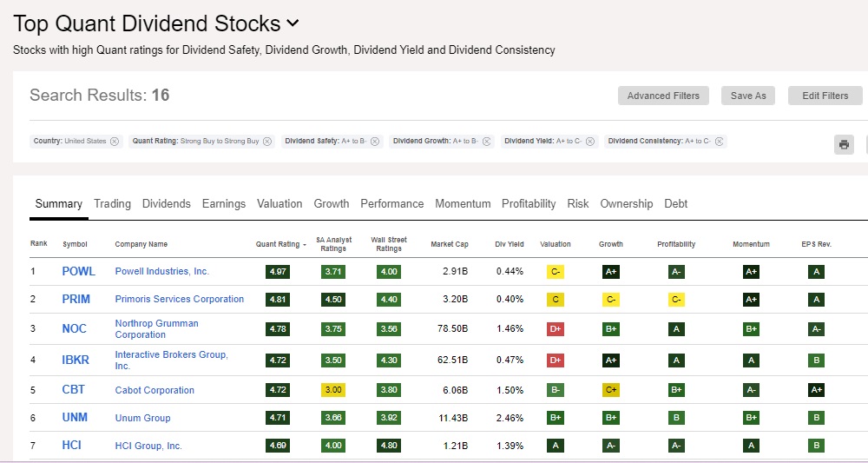Click CBT's A+ EPS Rev. grade
Image resolution: width=868 pixels, height=463 pixels.
click(817, 390)
